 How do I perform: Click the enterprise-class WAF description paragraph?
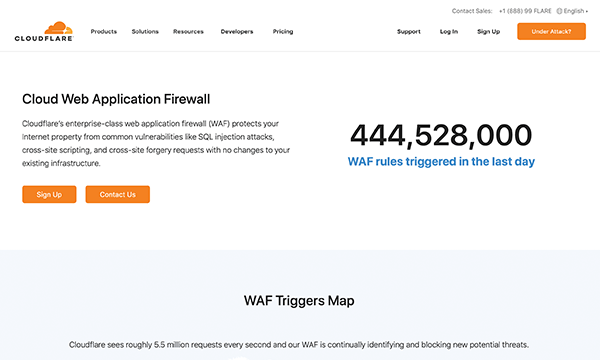click(156, 143)
